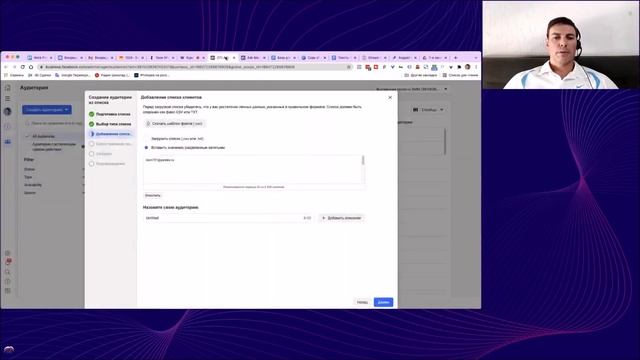
Task: Open the notifications icon in sidebar bottom
Action: (x=8, y=262)
